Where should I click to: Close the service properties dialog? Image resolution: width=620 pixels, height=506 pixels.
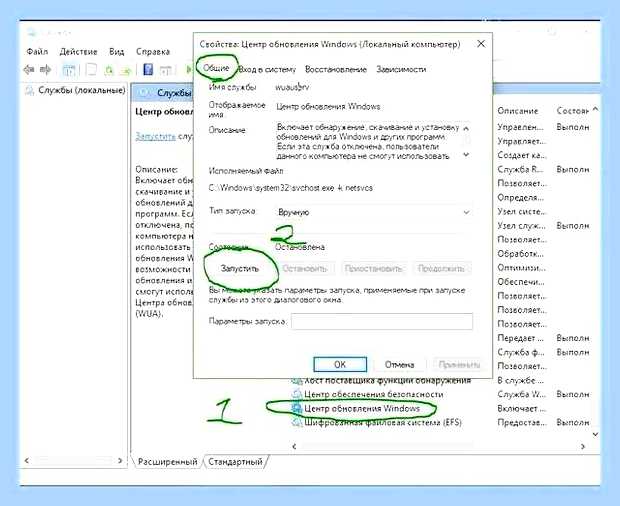[x=481, y=43]
